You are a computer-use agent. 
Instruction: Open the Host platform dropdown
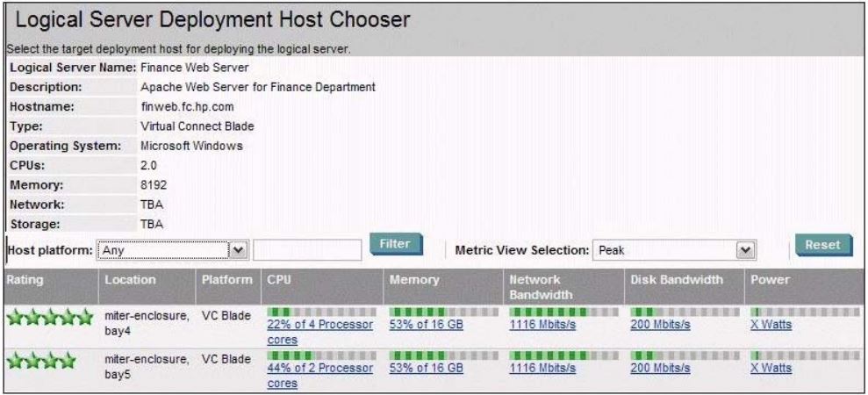pos(173,250)
